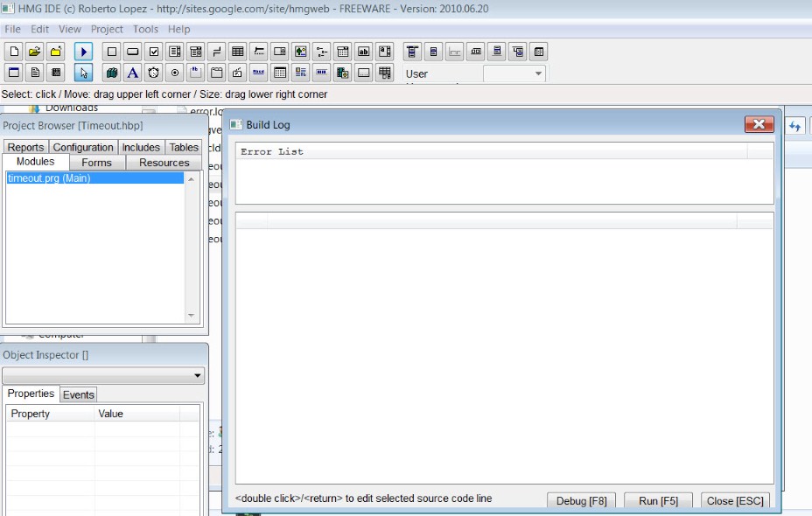Pick the Timer clock control tool
Viewport: 812px width, 516px height.
pos(153,73)
